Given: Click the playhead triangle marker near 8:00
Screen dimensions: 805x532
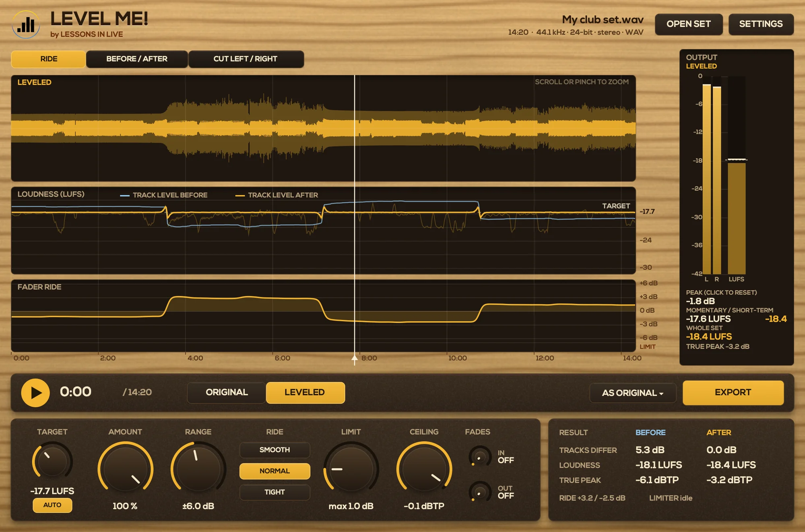Looking at the screenshot, I should [x=355, y=358].
